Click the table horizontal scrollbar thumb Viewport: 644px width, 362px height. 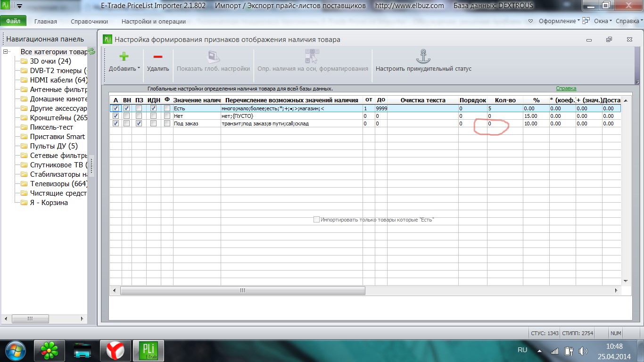(243, 291)
